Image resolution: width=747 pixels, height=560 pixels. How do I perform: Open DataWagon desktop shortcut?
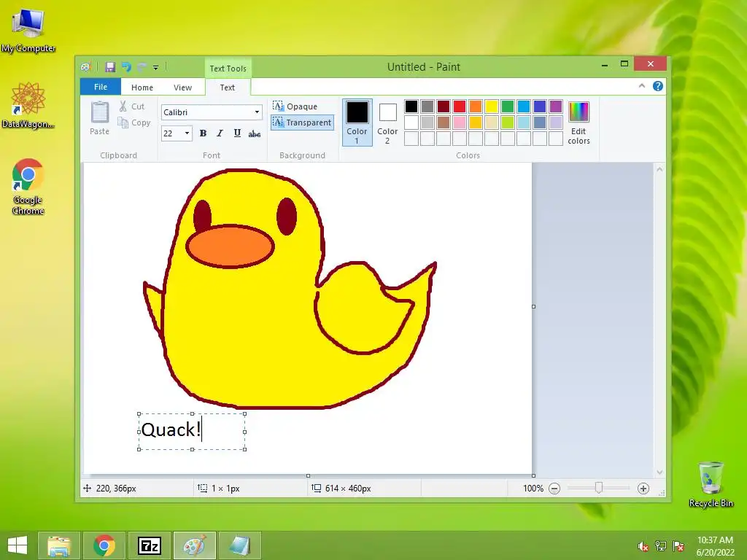28,105
